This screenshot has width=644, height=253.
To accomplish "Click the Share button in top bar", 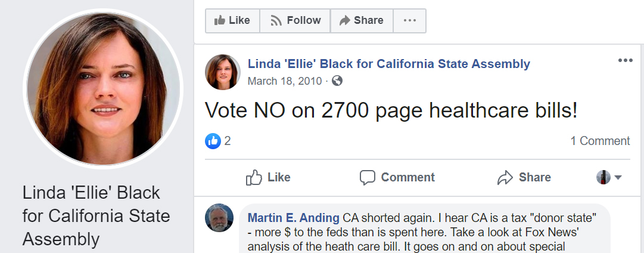I will [361, 20].
